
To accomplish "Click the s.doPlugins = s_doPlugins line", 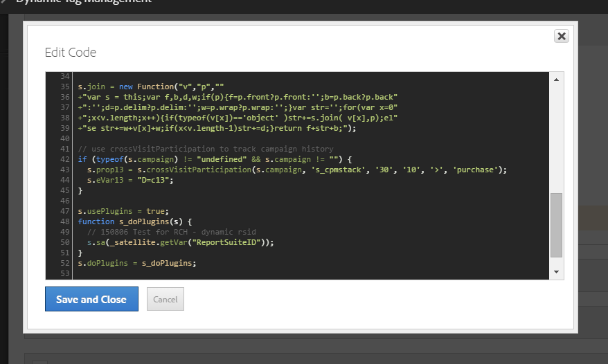I will click(136, 263).
